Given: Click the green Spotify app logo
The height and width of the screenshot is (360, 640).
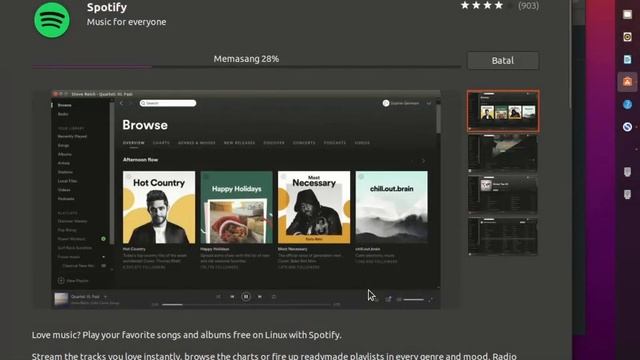Looking at the screenshot, I should (52, 20).
